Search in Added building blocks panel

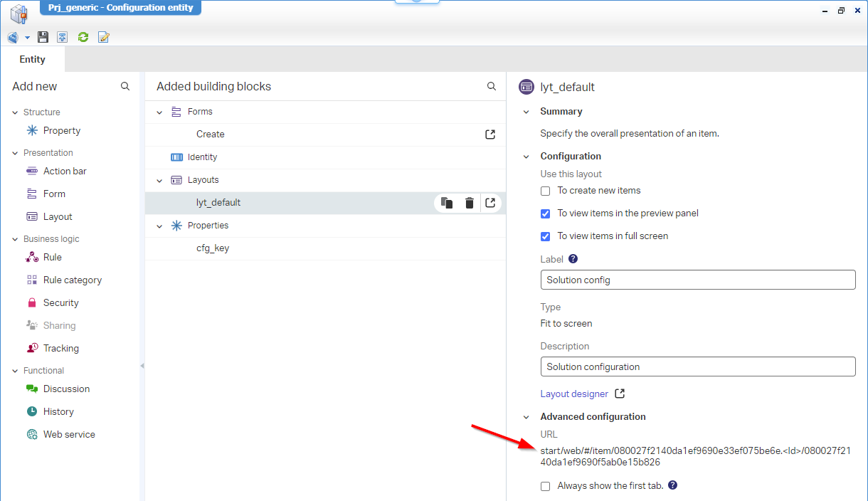tap(492, 86)
